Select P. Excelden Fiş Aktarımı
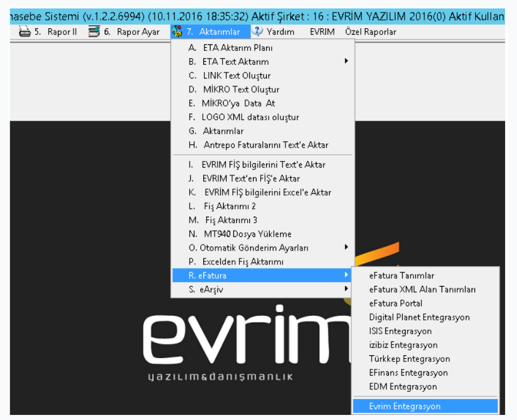This screenshot has width=517, height=420. point(263,261)
